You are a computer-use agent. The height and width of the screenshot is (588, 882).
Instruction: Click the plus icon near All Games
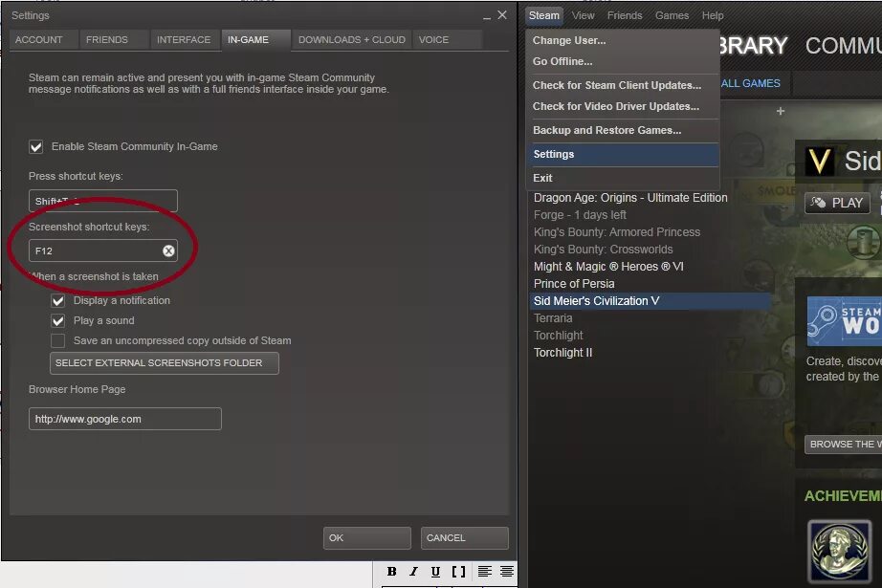tap(781, 111)
